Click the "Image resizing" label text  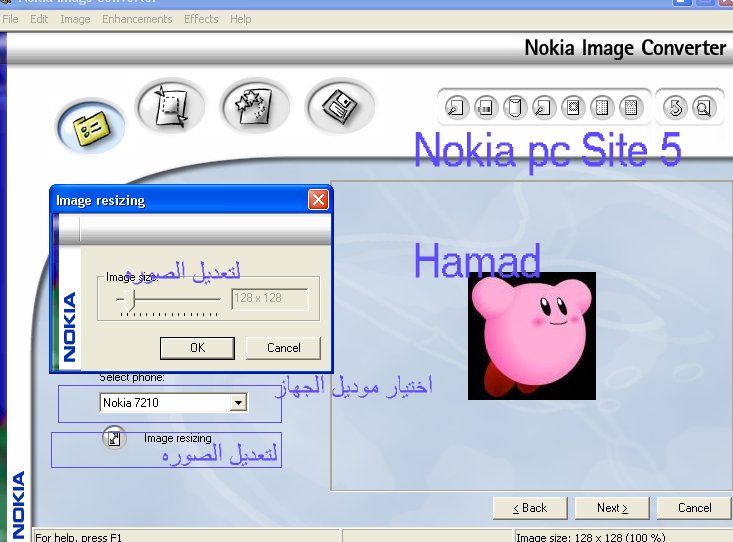click(178, 438)
